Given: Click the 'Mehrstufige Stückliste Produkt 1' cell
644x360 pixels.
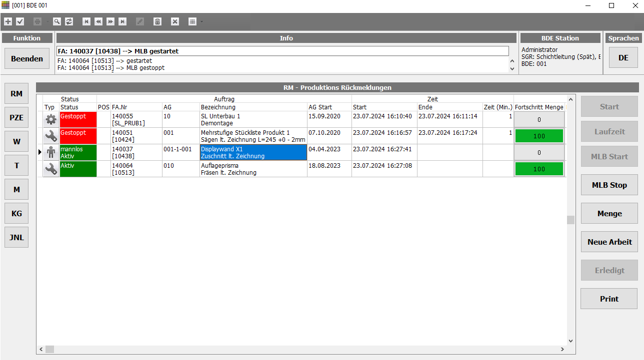Looking at the screenshot, I should [253, 136].
